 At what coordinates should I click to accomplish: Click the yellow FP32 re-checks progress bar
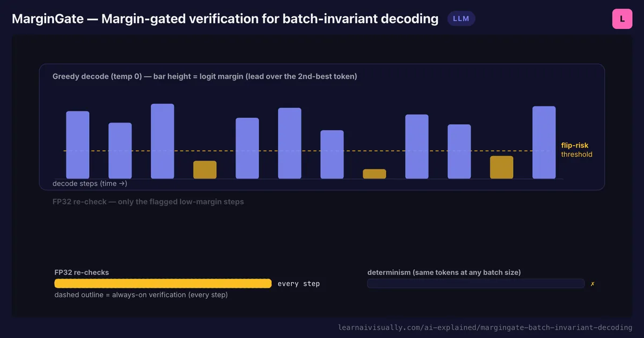[x=163, y=283]
